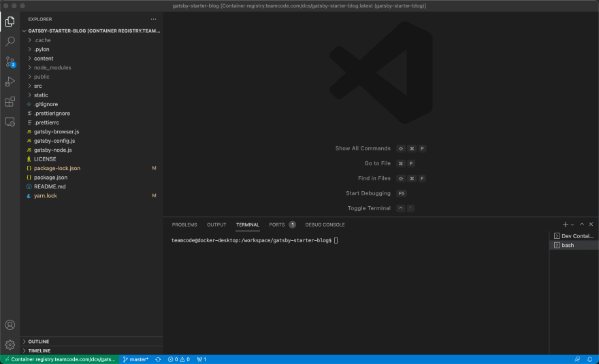This screenshot has height=364, width=599.
Task: Open package.json file
Action: (92, 178)
